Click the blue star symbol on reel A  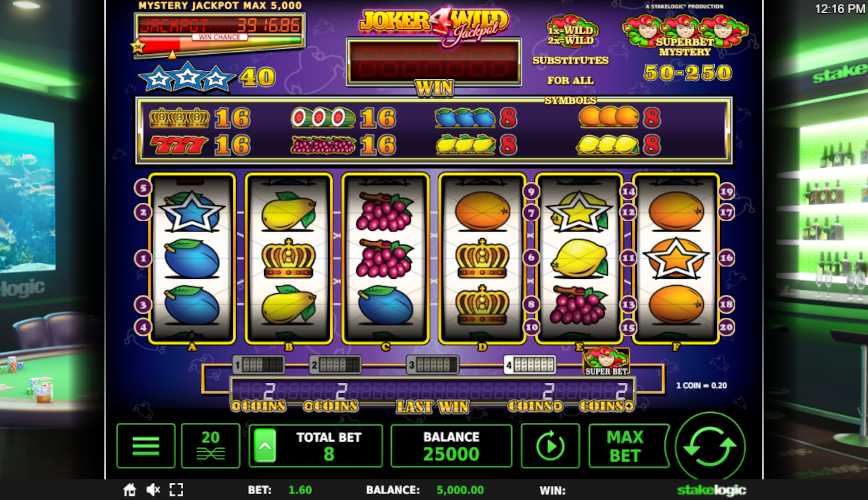pyautogui.click(x=192, y=211)
